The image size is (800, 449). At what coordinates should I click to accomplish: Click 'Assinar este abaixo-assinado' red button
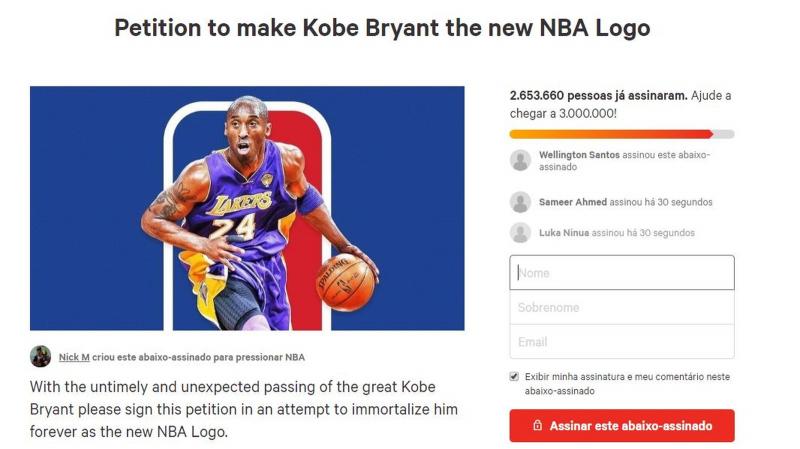click(622, 426)
